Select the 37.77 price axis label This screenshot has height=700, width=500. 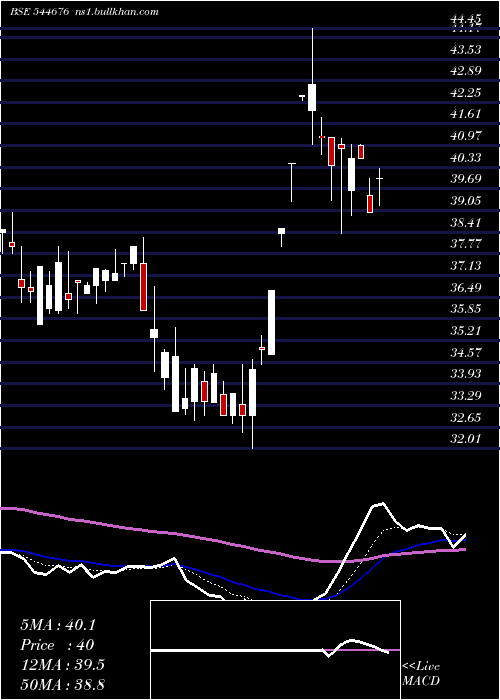pyautogui.click(x=466, y=244)
